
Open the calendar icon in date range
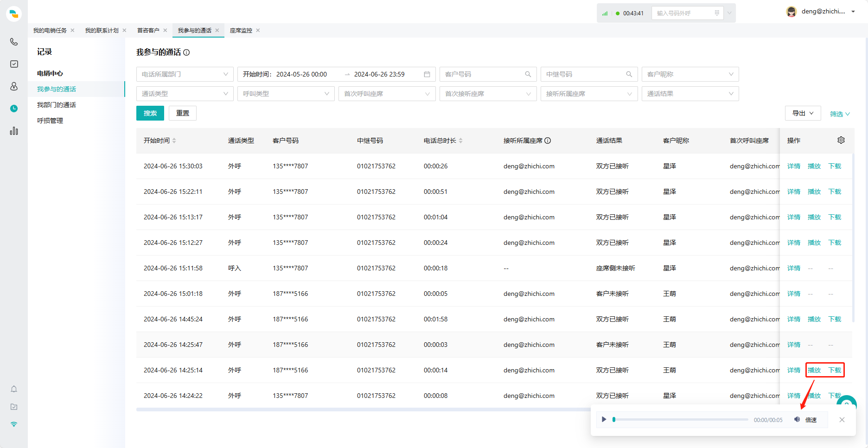point(427,74)
